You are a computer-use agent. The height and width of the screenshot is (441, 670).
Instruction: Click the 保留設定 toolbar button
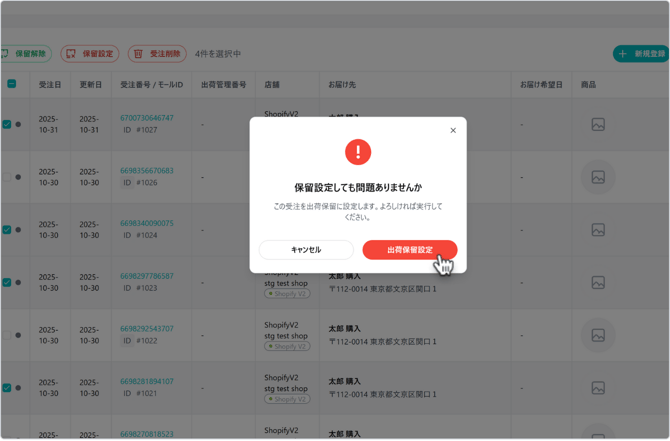(90, 54)
